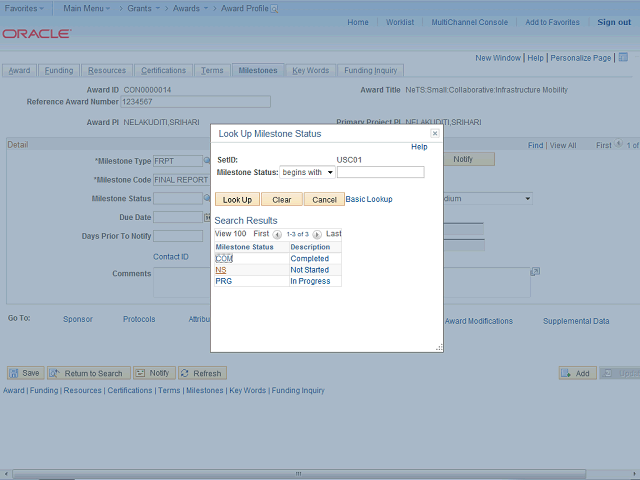
Task: Click the page settings icon beside Personalize Page
Action: 623,57
